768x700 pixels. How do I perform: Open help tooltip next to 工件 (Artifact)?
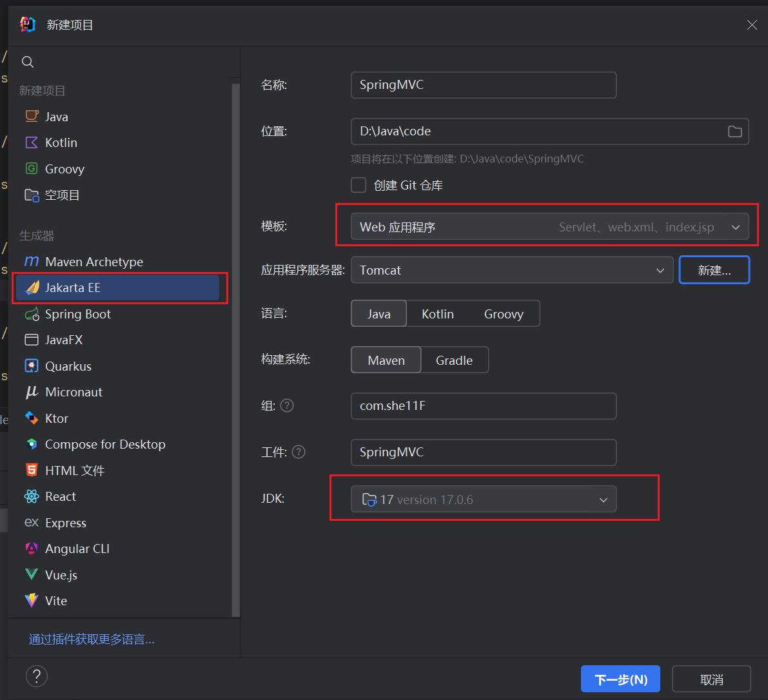click(x=299, y=452)
